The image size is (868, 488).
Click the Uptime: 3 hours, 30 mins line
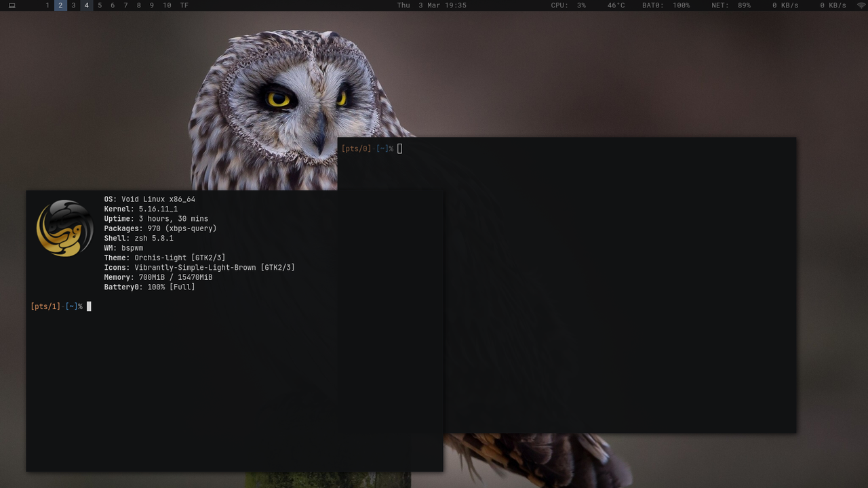pos(156,219)
